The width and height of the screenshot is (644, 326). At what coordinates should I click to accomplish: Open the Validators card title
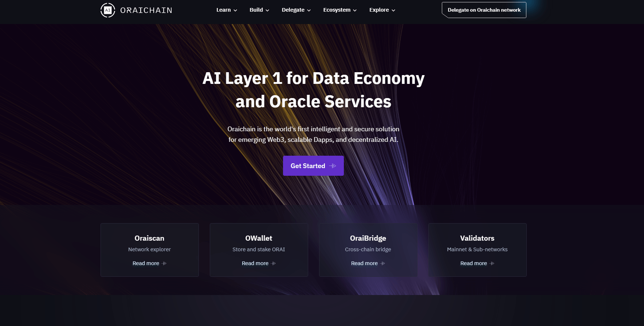click(x=477, y=238)
